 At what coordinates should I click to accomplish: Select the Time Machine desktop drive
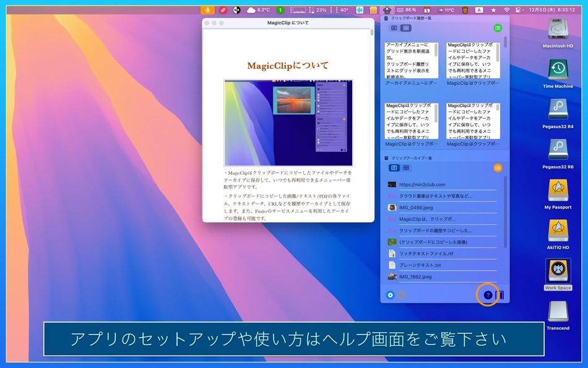558,74
